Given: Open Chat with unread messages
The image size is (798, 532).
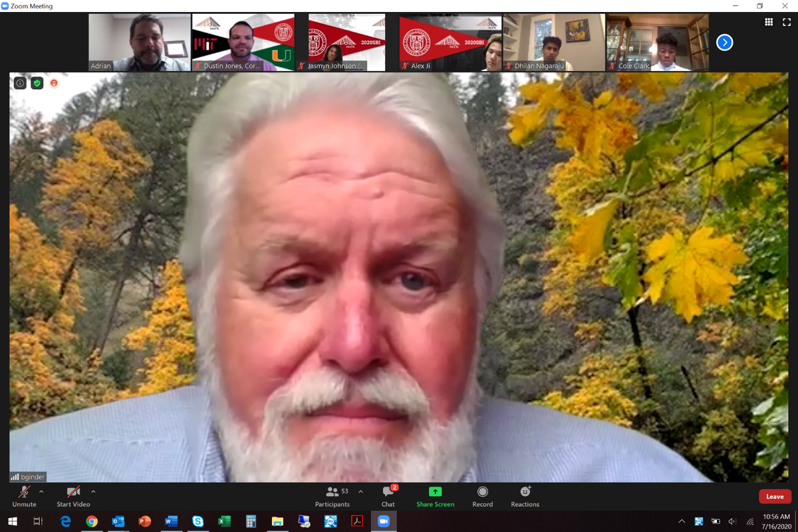Looking at the screenshot, I should pyautogui.click(x=388, y=496).
